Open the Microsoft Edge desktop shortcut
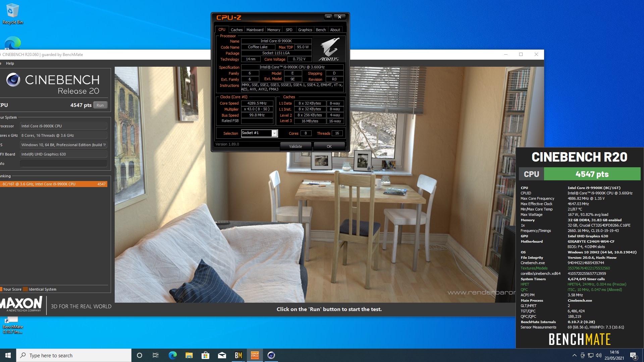644x362 pixels. click(13, 43)
